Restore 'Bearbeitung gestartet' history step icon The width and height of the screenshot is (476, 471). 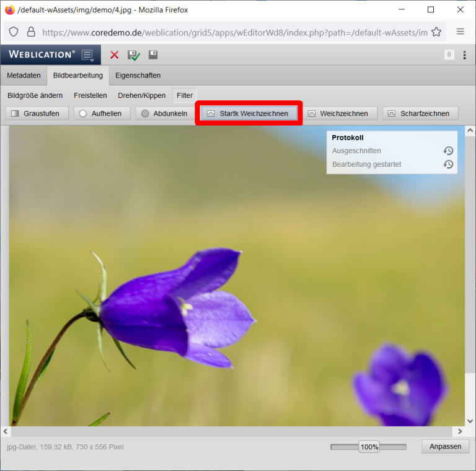coord(448,165)
